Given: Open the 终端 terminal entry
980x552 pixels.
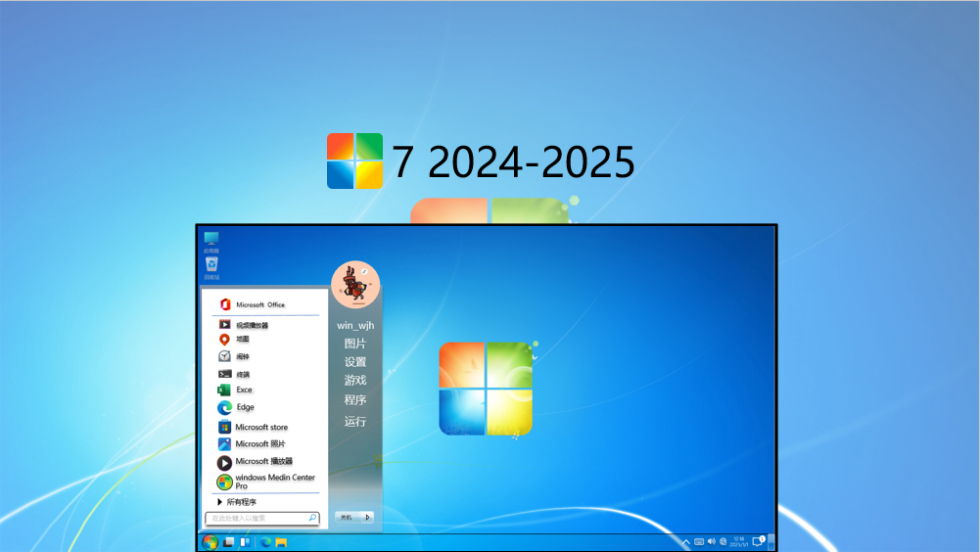Looking at the screenshot, I should tap(234, 374).
